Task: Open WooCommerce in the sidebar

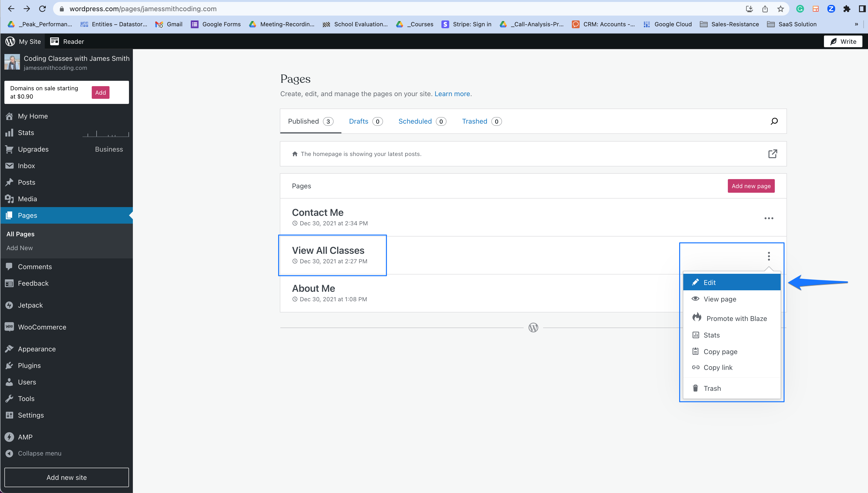Action: pyautogui.click(x=66, y=327)
